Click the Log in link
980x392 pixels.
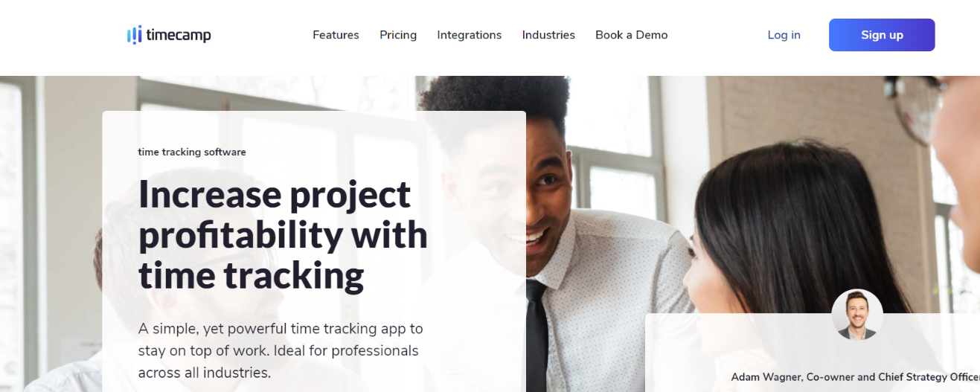784,35
